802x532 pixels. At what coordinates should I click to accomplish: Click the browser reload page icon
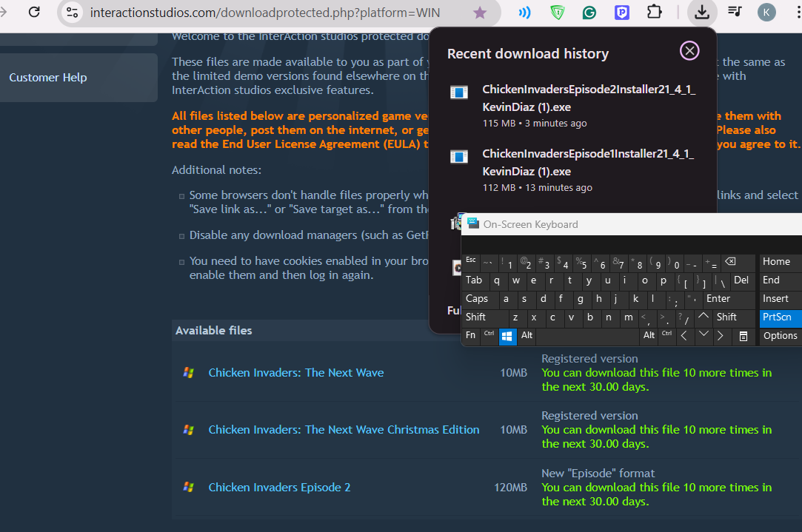34,13
